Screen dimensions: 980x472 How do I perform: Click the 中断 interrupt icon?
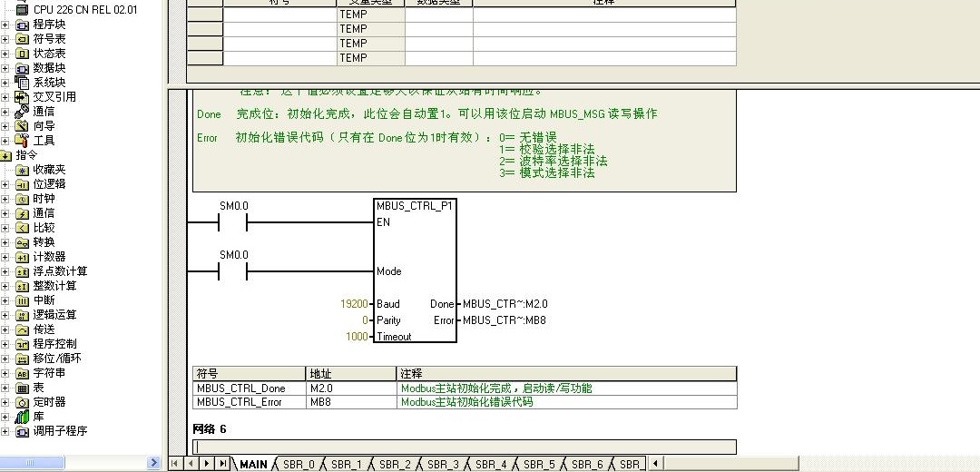click(22, 300)
